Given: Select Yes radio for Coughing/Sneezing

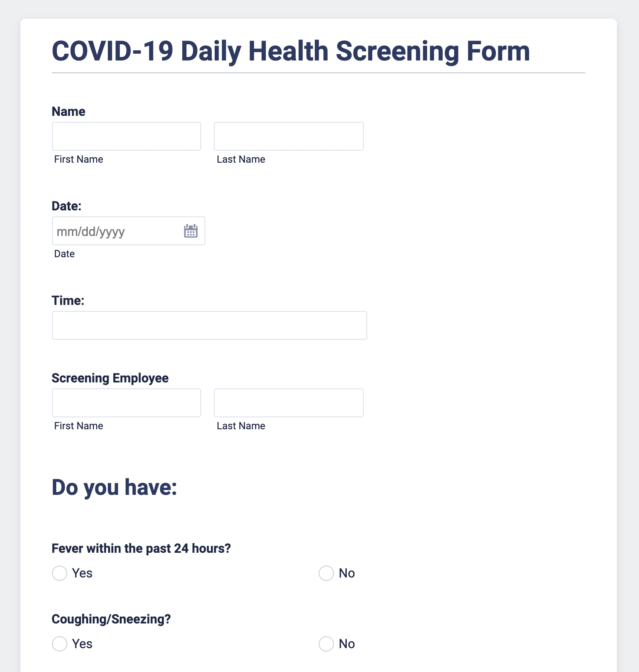Looking at the screenshot, I should point(60,644).
